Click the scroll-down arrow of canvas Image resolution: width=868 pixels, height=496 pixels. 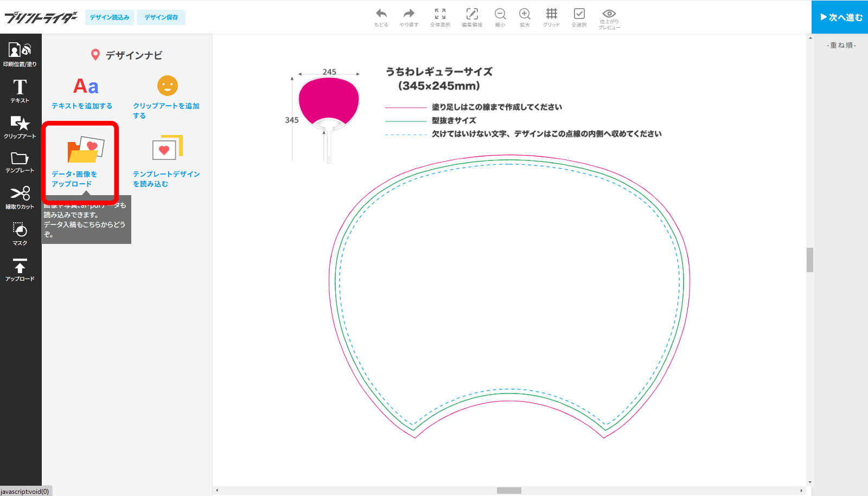[810, 482]
